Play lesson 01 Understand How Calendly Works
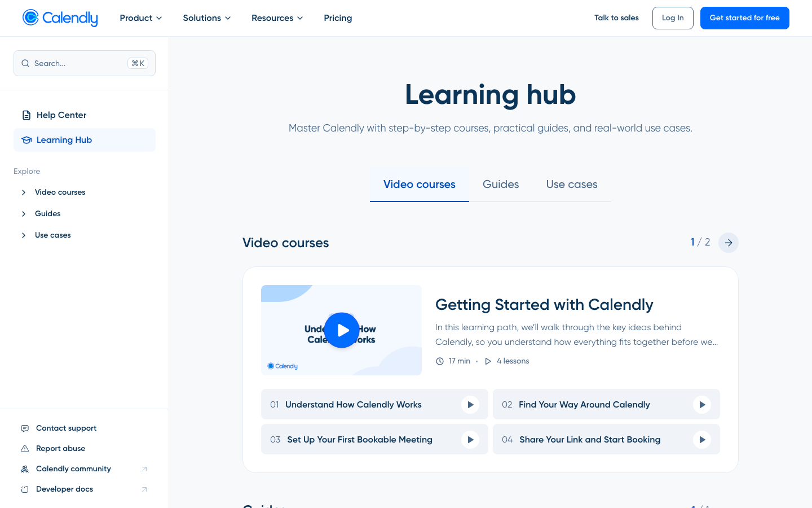Image resolution: width=812 pixels, height=508 pixels. tap(470, 405)
